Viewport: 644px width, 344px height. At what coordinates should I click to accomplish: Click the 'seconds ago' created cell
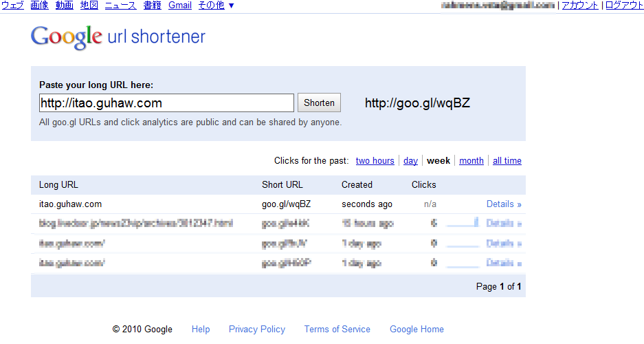click(x=367, y=204)
